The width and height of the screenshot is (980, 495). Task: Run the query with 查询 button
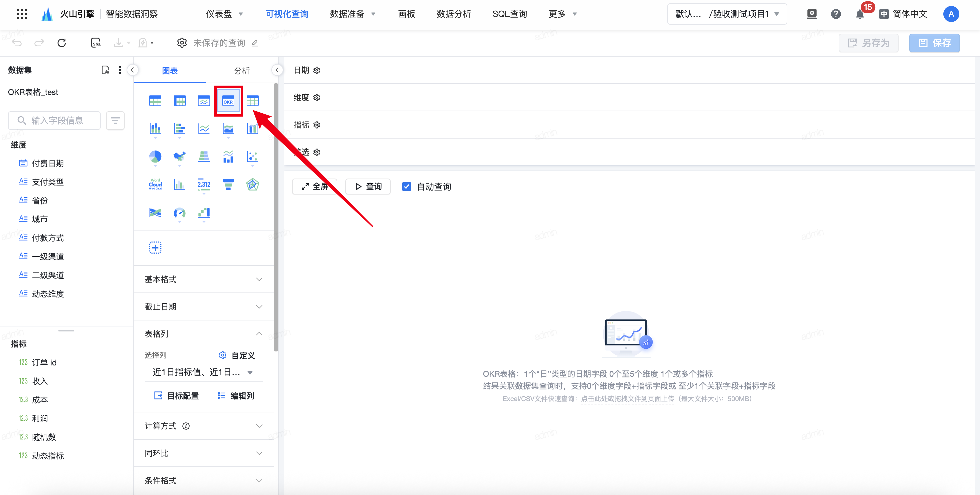coord(368,187)
